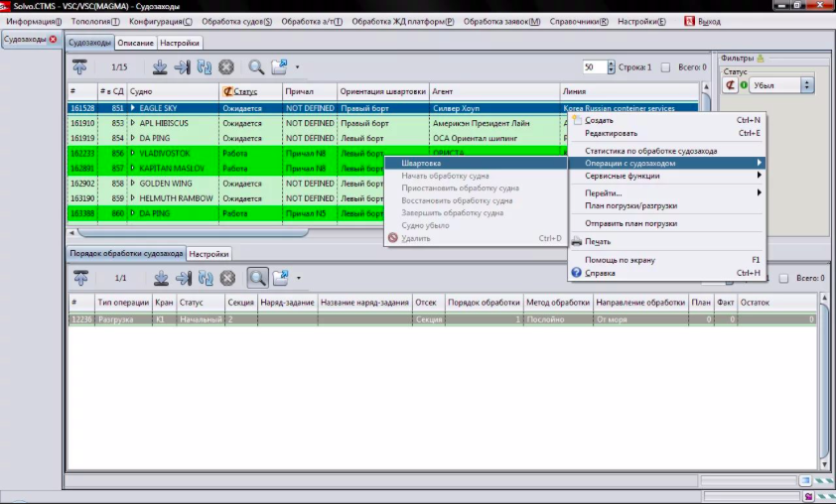Click the gray cancel icon in the upper toolbar
The width and height of the screenshot is (836, 504).
(226, 67)
